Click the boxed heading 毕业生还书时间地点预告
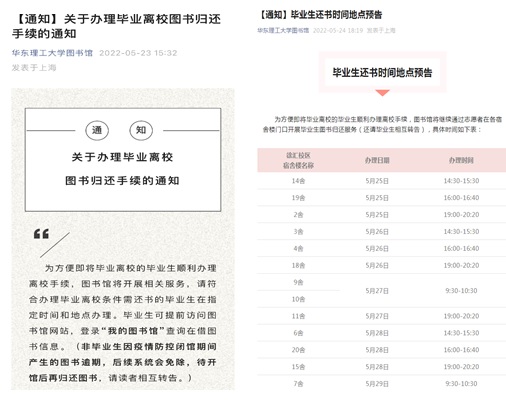Image resolution: width=506 pixels, height=402 pixels. tap(382, 72)
